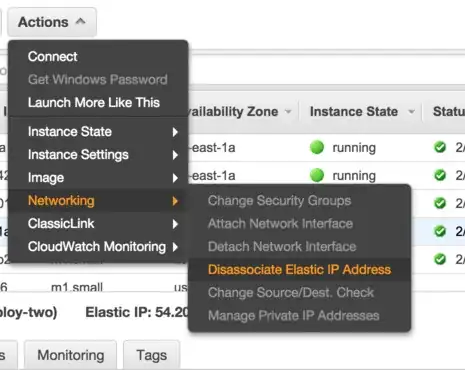Click the Elastic IP: 54.20 label
465x370 pixels.
pyautogui.click(x=137, y=312)
